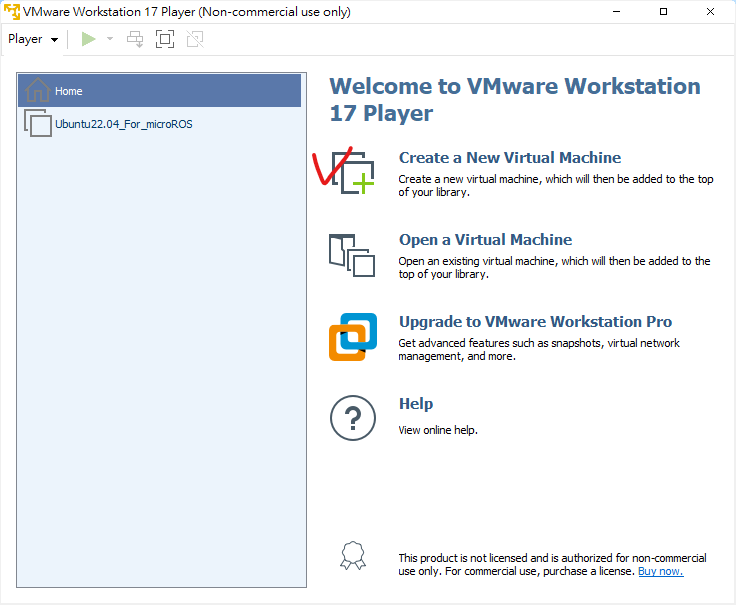Select Home in the library list

[x=160, y=91]
